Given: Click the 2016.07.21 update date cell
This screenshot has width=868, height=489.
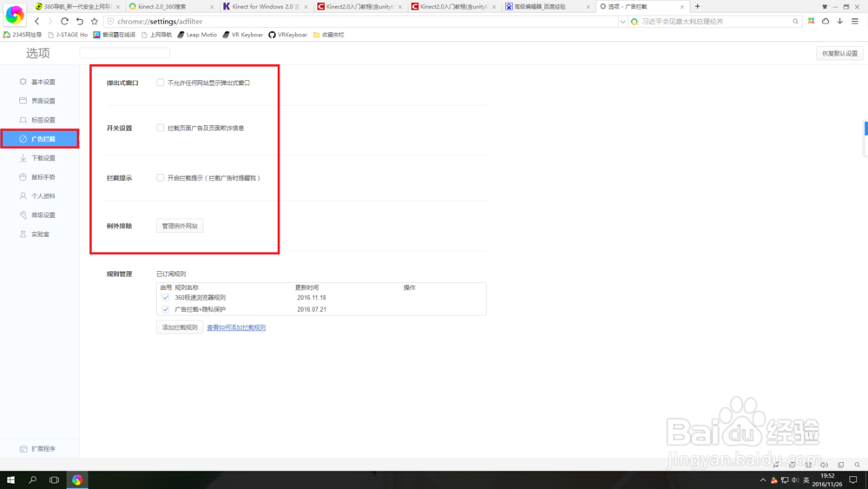Looking at the screenshot, I should point(312,309).
